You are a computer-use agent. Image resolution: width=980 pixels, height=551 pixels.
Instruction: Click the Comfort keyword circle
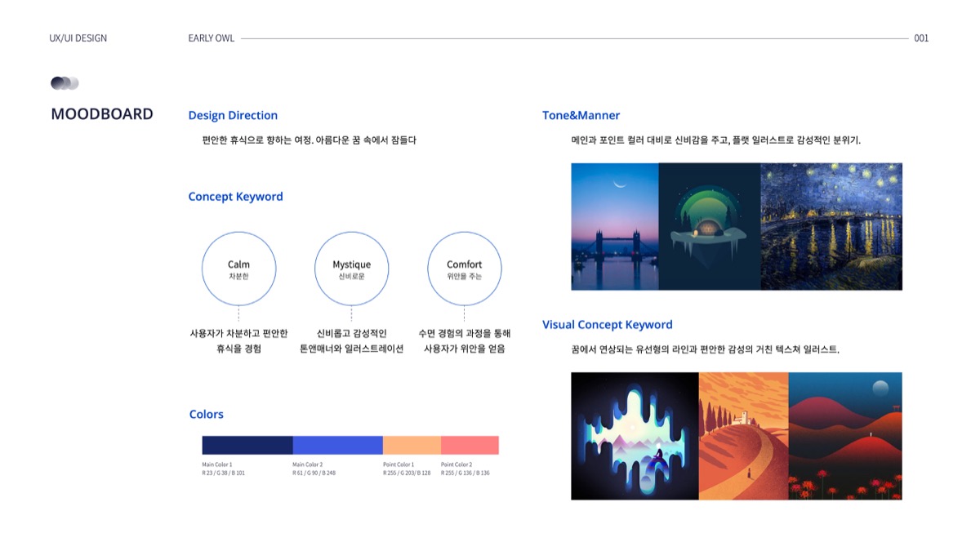465,269
